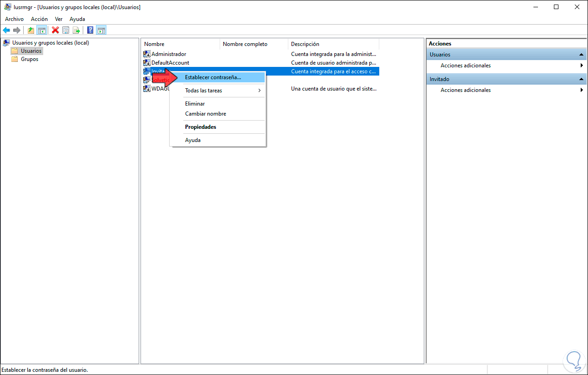
Task: Click the Usuarios folder icon in the tree
Action: tap(15, 51)
